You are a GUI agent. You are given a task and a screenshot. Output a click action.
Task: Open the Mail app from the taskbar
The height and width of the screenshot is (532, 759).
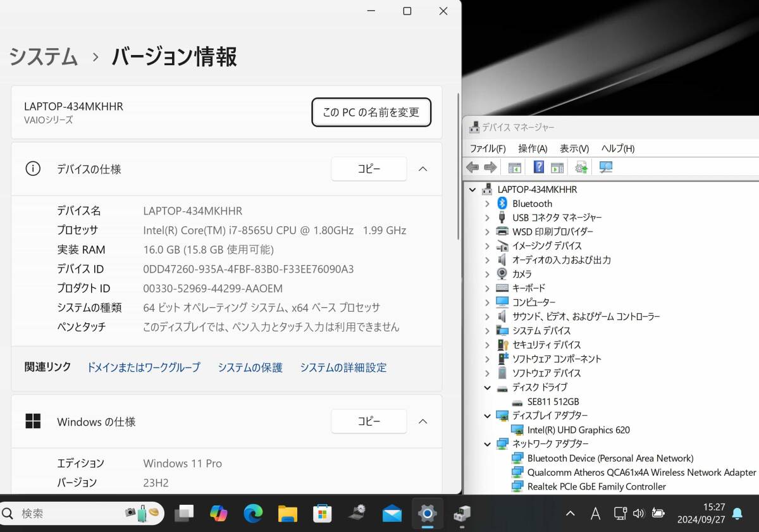(392, 514)
